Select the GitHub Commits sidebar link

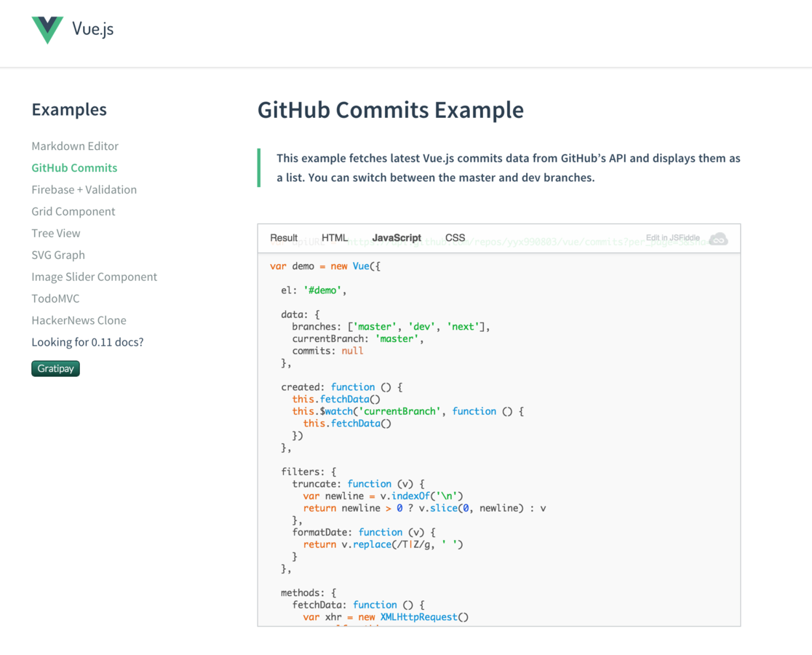click(x=74, y=168)
